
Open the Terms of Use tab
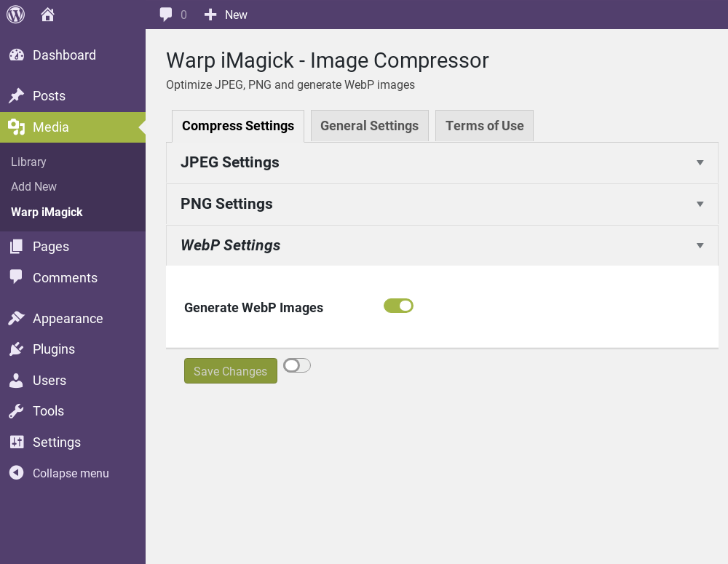pyautogui.click(x=484, y=126)
